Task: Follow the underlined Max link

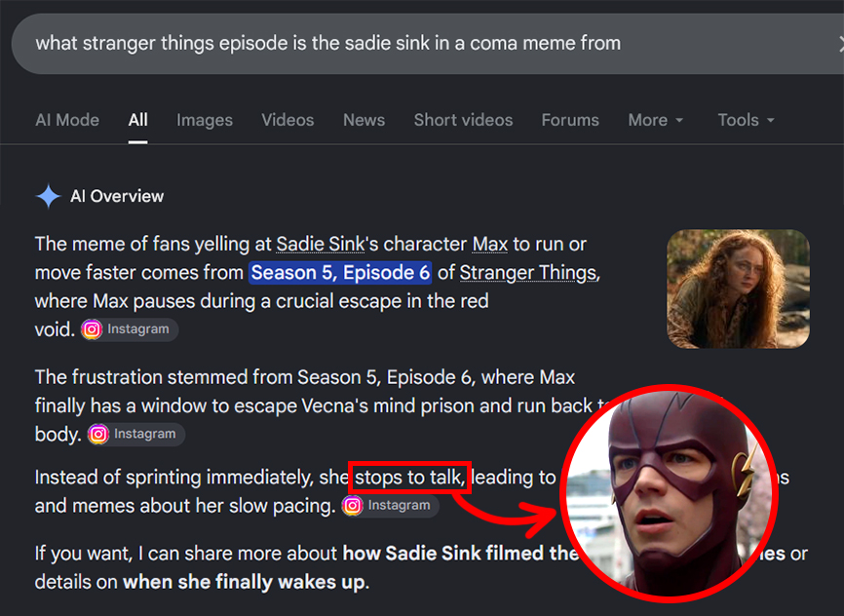Action: point(490,245)
